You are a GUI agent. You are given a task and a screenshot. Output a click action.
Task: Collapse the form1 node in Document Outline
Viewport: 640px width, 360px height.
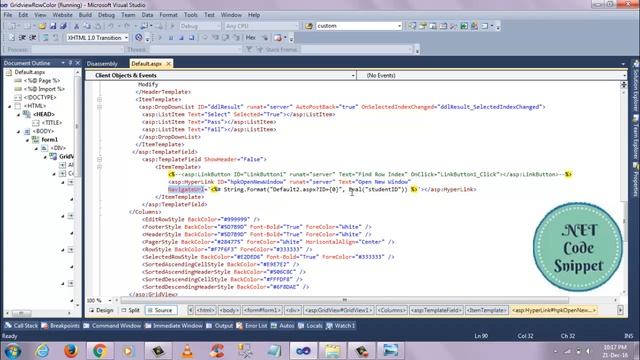click(x=27, y=140)
